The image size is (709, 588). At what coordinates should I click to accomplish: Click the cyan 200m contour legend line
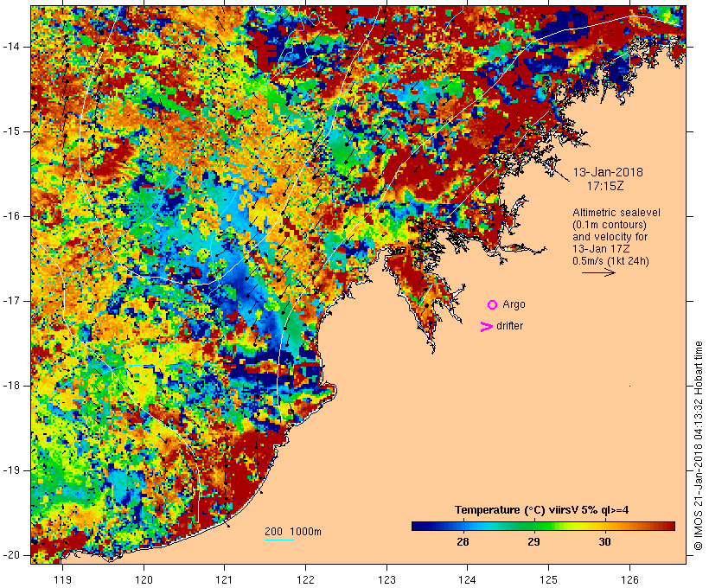[279, 540]
